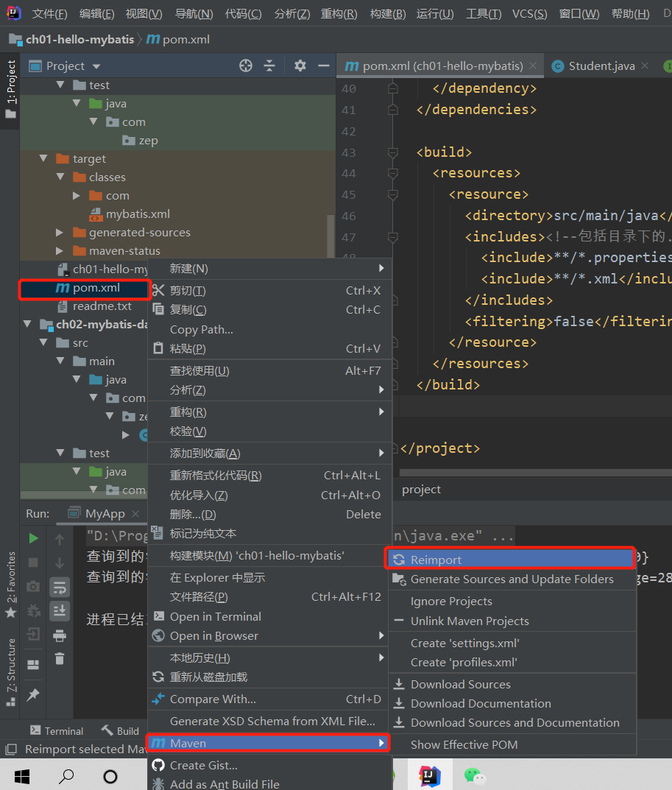
Task: Toggle scroll to end icon in console
Action: (60, 610)
